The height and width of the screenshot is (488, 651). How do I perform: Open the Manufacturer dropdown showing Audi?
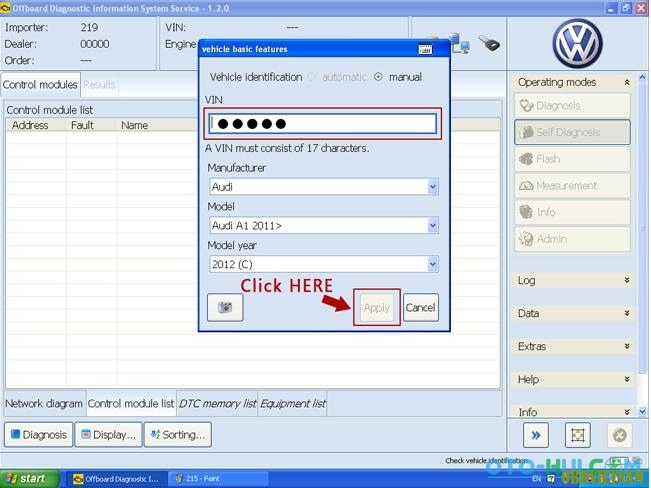coord(324,187)
